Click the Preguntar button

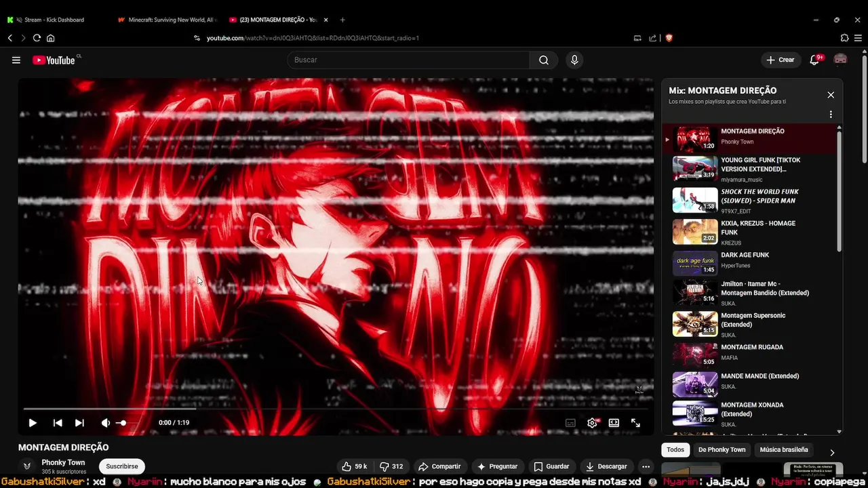point(497,466)
